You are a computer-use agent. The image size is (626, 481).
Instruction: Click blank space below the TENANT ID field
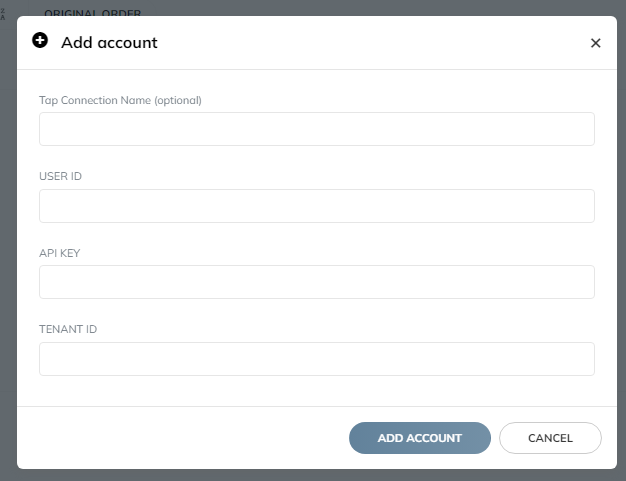[317, 391]
